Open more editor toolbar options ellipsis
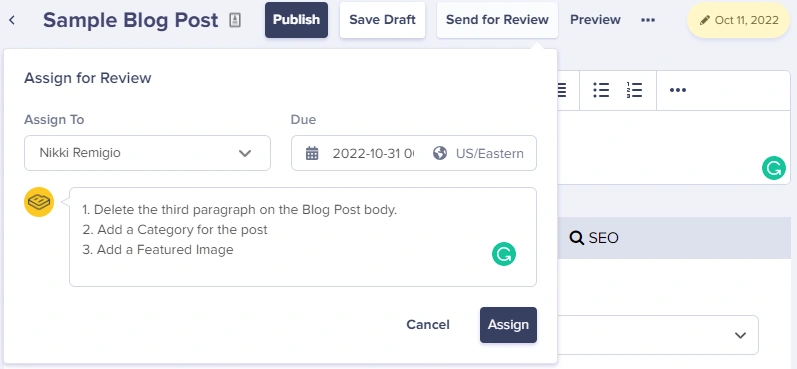Image resolution: width=797 pixels, height=369 pixels. tap(678, 90)
